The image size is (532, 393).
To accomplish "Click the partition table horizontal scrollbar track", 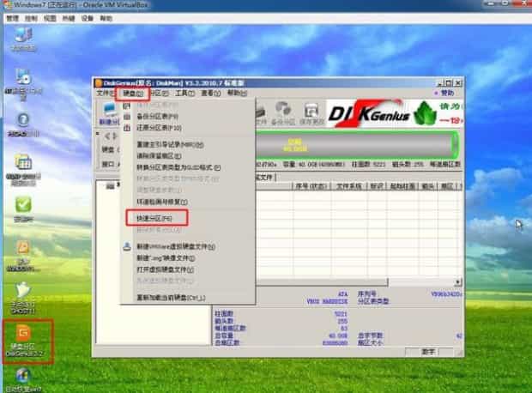I will pos(421,282).
